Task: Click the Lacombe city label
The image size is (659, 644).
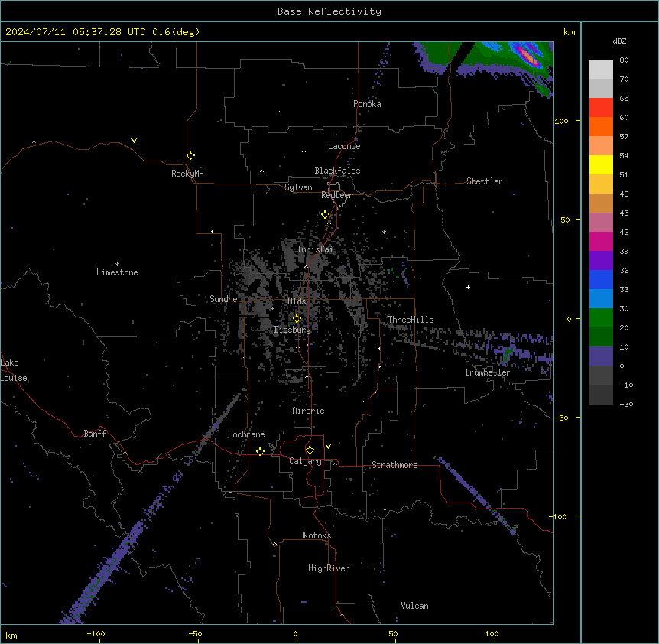Action: (x=344, y=146)
